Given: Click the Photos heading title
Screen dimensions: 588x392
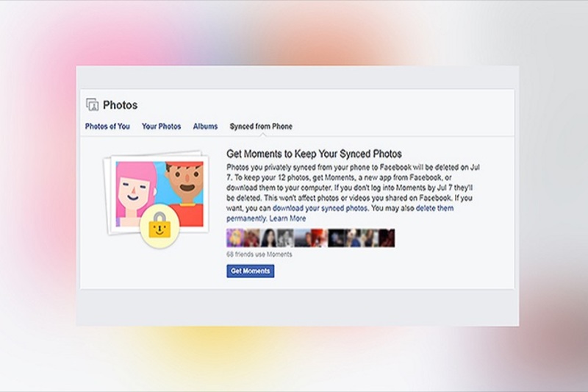Looking at the screenshot, I should coord(120,105).
